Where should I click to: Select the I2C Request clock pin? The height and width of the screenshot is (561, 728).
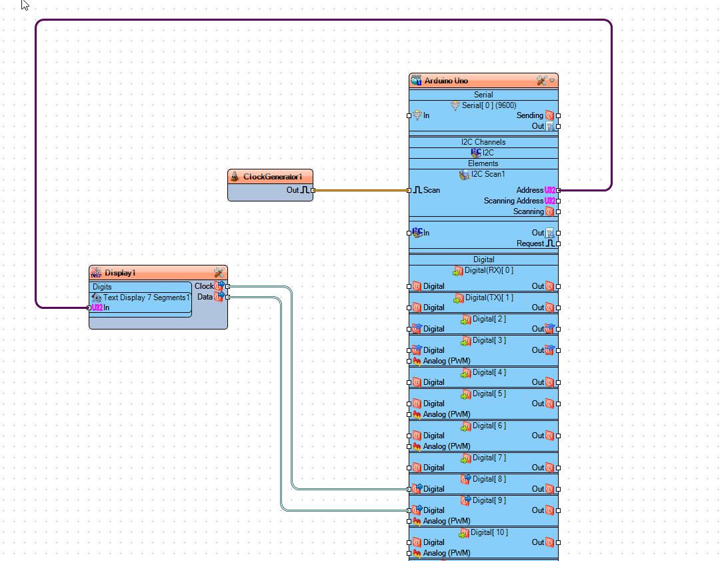point(559,243)
